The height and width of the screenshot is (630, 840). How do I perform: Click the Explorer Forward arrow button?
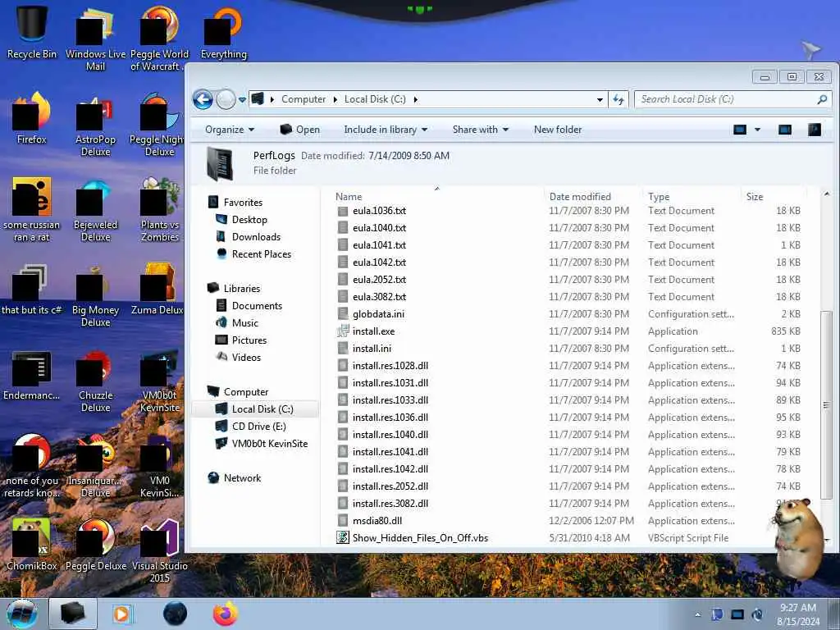(x=226, y=99)
